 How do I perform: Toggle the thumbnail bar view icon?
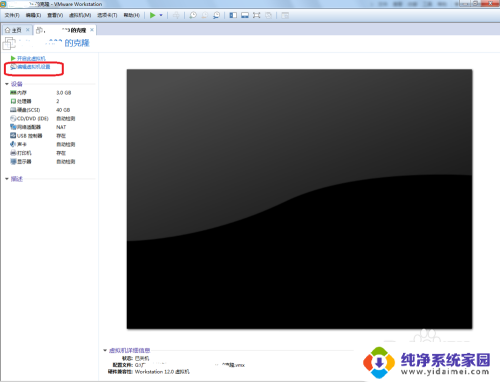coord(245,15)
